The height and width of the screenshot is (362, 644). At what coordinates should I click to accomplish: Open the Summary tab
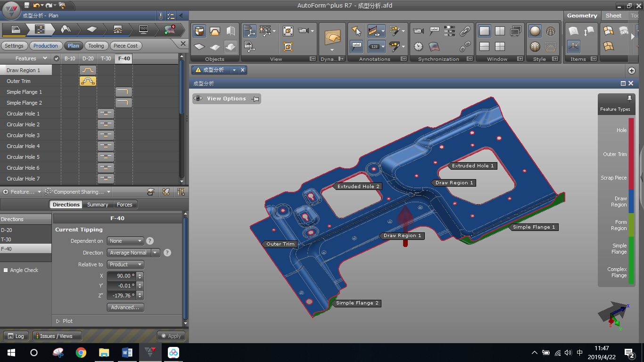(98, 205)
